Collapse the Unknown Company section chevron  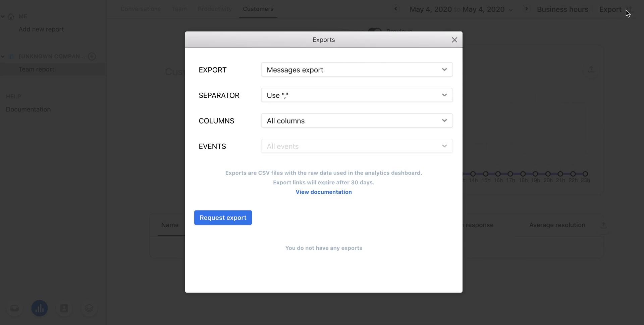point(3,56)
